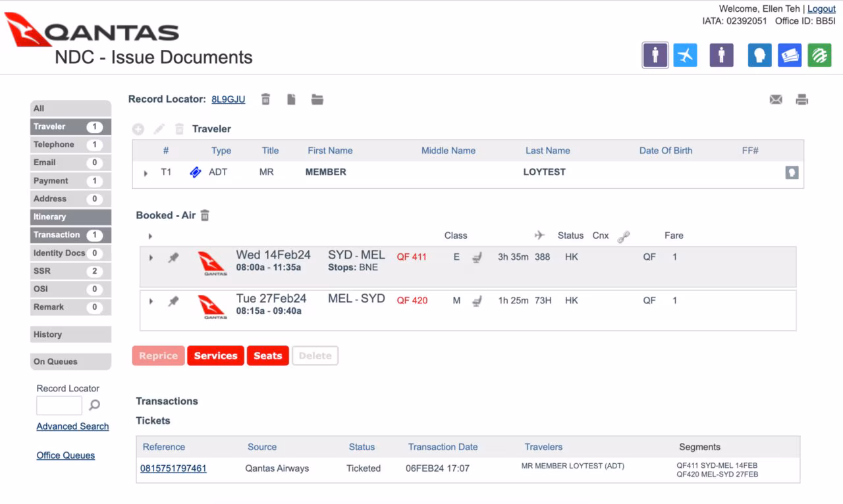Click the green globe icon in header

(819, 55)
